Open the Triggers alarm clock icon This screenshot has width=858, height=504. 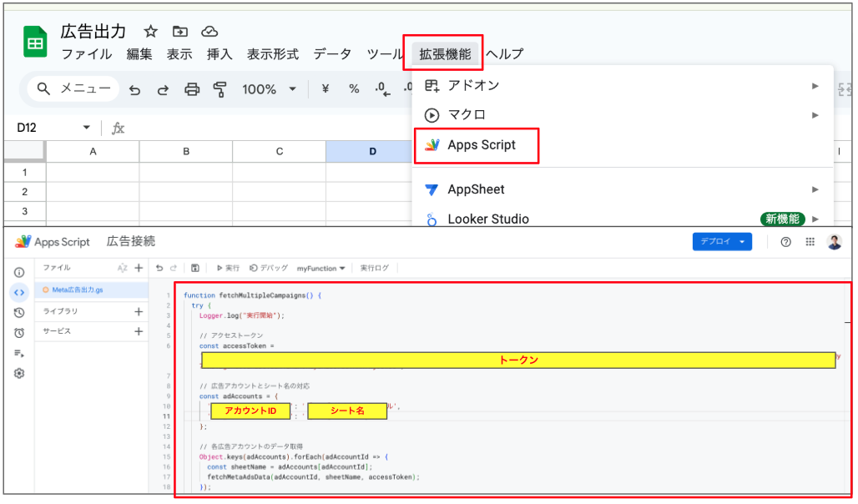pyautogui.click(x=19, y=332)
